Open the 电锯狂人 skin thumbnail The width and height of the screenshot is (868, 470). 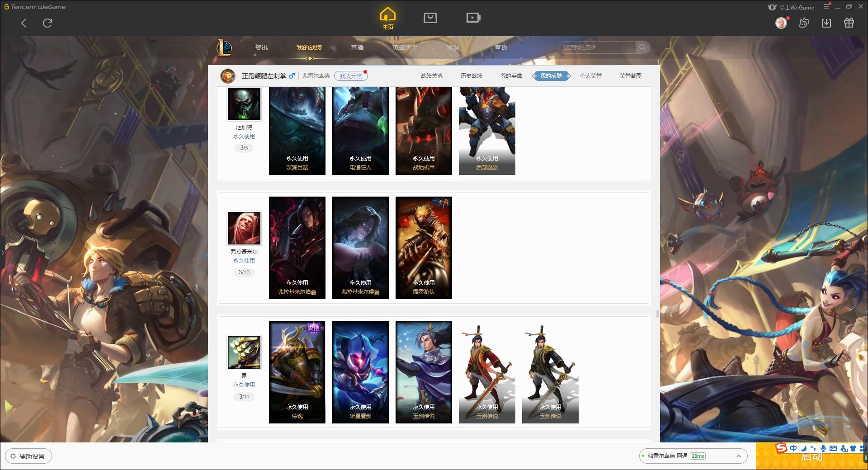tap(360, 131)
